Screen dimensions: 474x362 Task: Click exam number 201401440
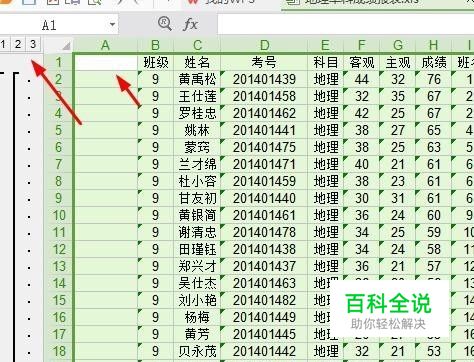pyautogui.click(x=264, y=198)
